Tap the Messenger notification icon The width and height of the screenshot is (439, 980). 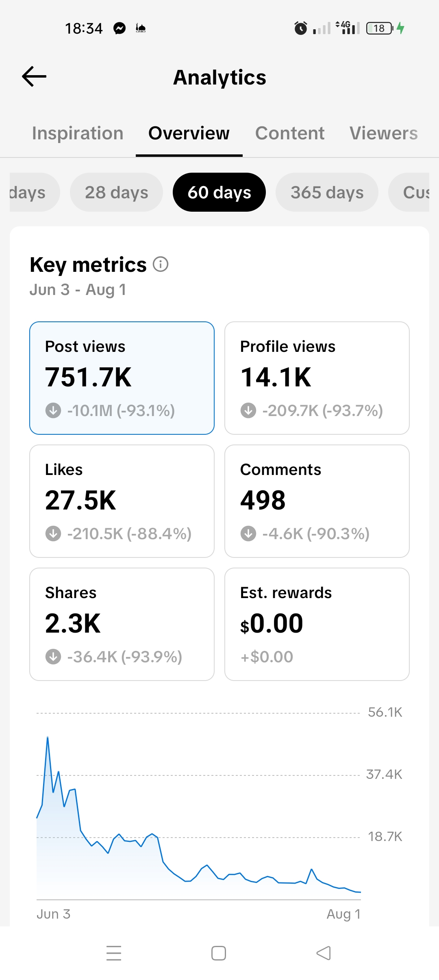pyautogui.click(x=120, y=28)
